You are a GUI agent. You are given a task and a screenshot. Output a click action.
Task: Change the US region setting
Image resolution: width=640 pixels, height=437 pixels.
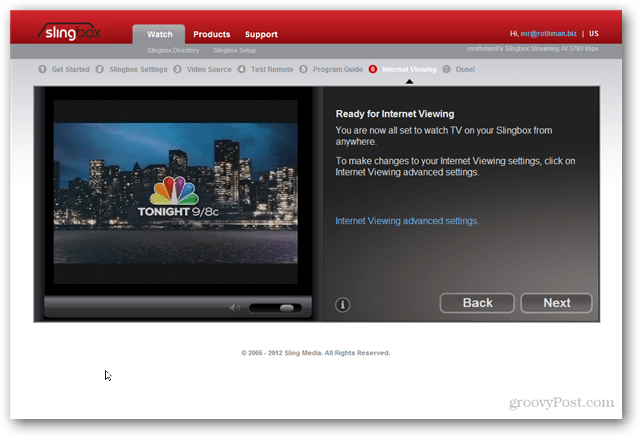point(593,33)
